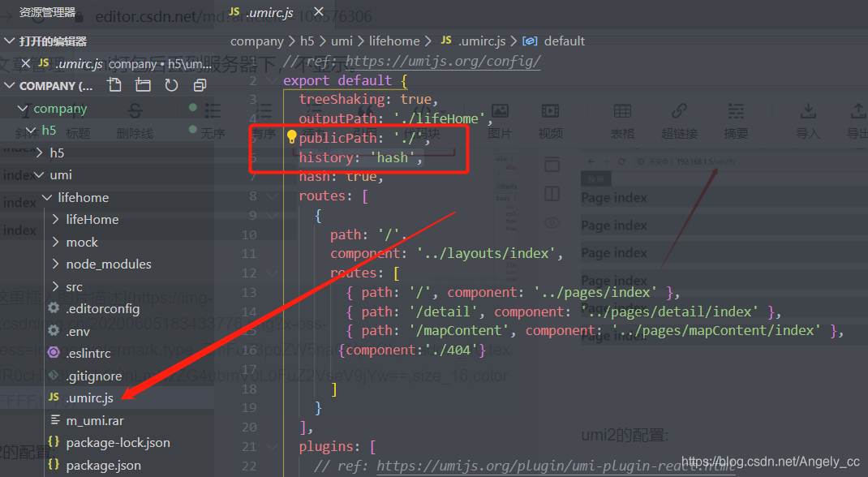Collapse the 打开的编辑器 section
868x477 pixels.
pyautogui.click(x=10, y=41)
